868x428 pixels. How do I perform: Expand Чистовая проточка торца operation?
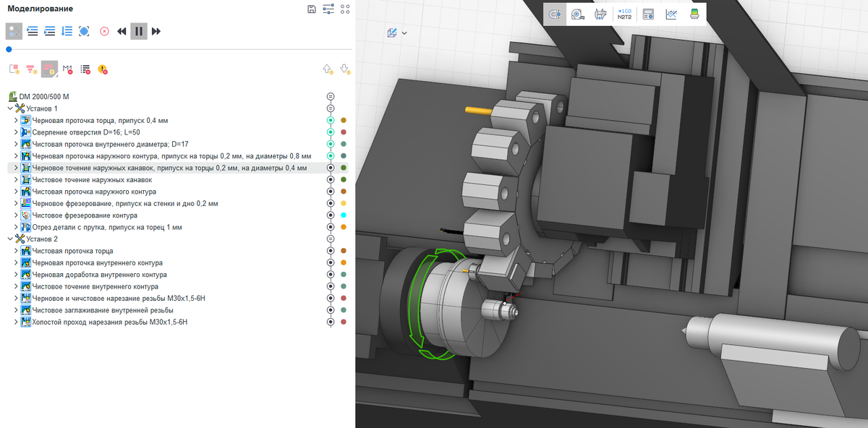tap(16, 251)
